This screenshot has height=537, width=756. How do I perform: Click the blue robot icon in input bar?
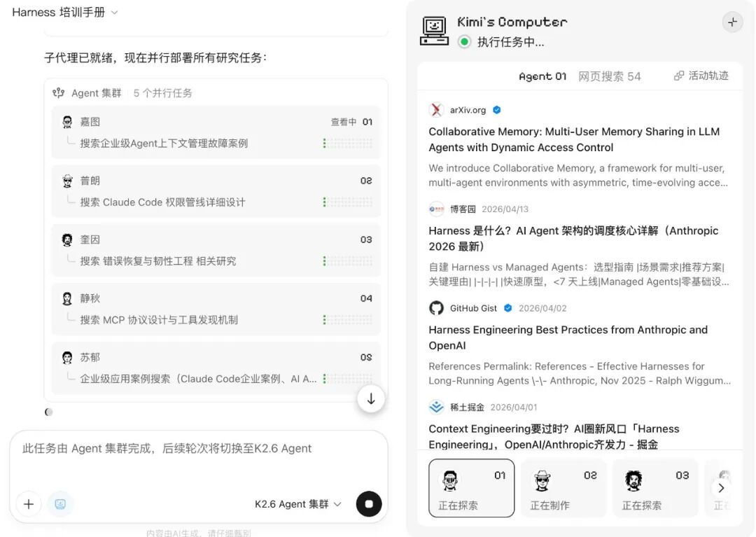[x=60, y=503]
